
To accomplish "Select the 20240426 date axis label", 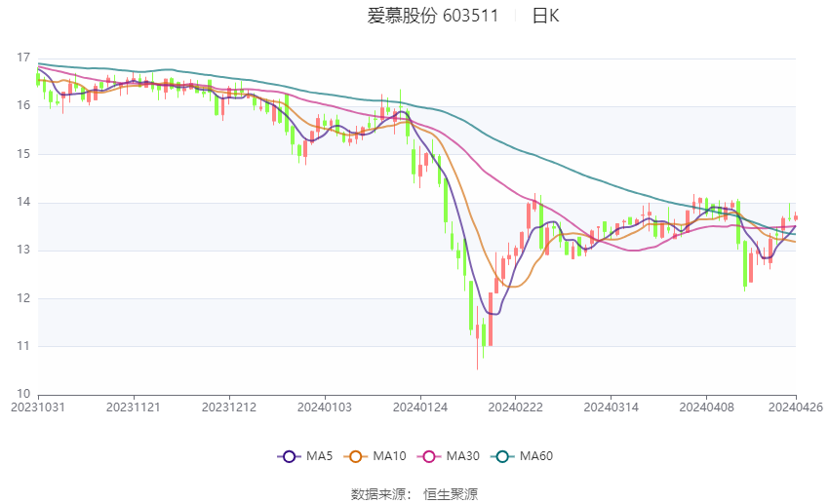I will pyautogui.click(x=796, y=407).
